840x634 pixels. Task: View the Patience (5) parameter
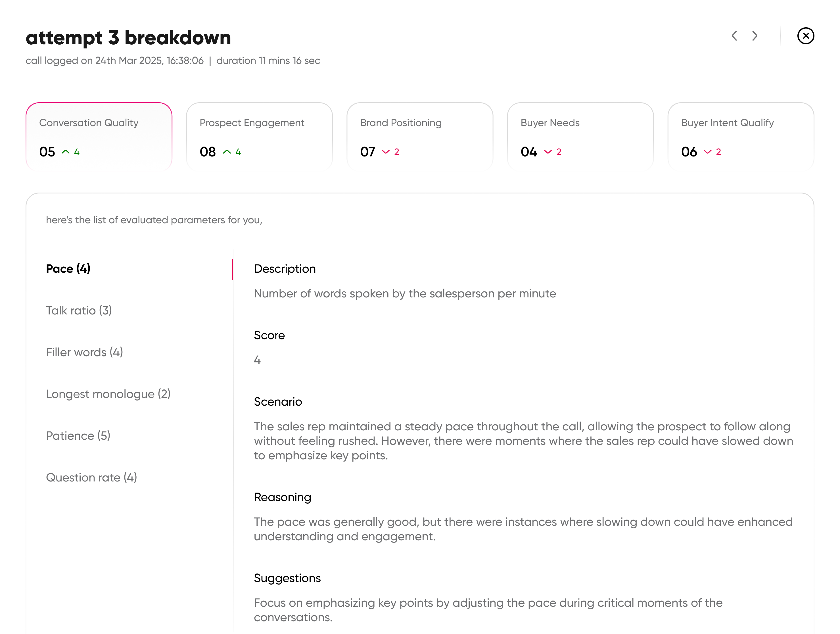click(x=78, y=436)
